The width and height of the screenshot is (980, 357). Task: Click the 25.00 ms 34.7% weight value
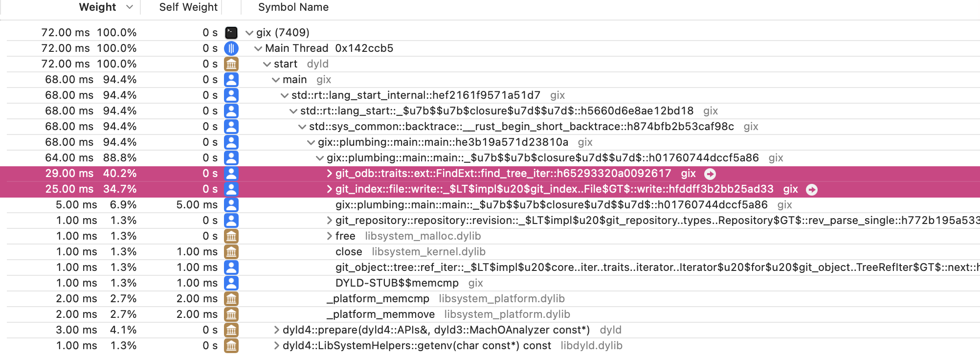click(x=91, y=189)
